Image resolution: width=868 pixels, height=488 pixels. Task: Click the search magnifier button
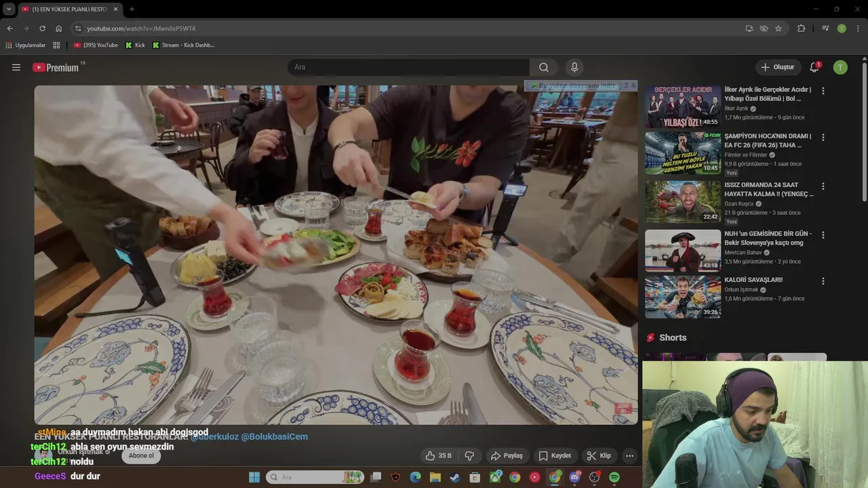click(x=544, y=67)
